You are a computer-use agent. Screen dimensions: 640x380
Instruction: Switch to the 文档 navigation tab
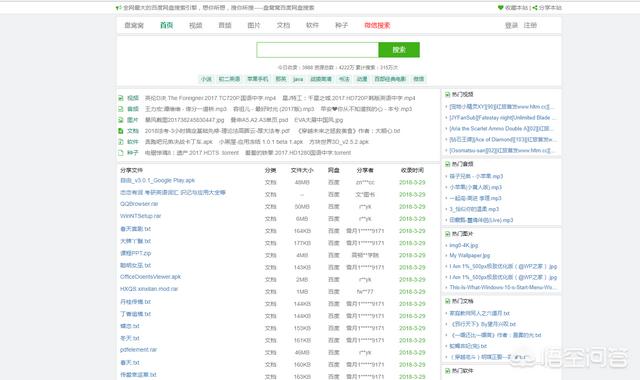click(x=283, y=25)
